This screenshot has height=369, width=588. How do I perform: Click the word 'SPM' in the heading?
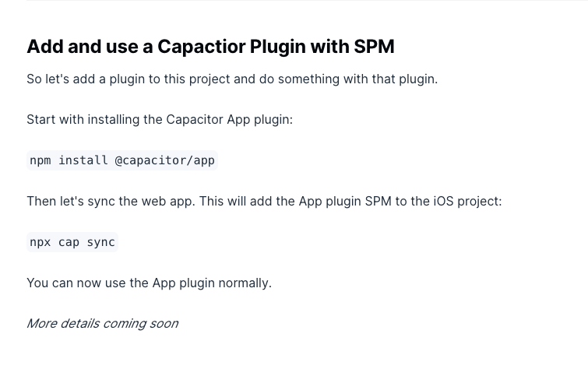click(x=374, y=47)
